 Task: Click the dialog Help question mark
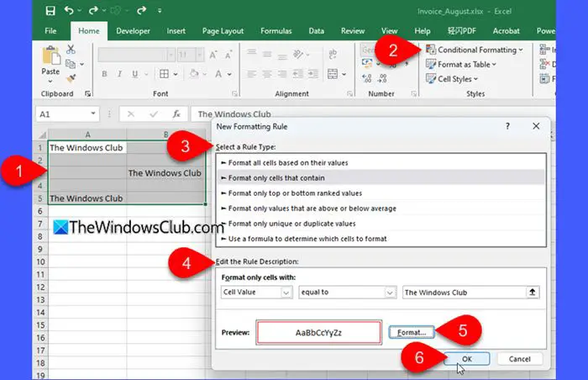(x=507, y=126)
